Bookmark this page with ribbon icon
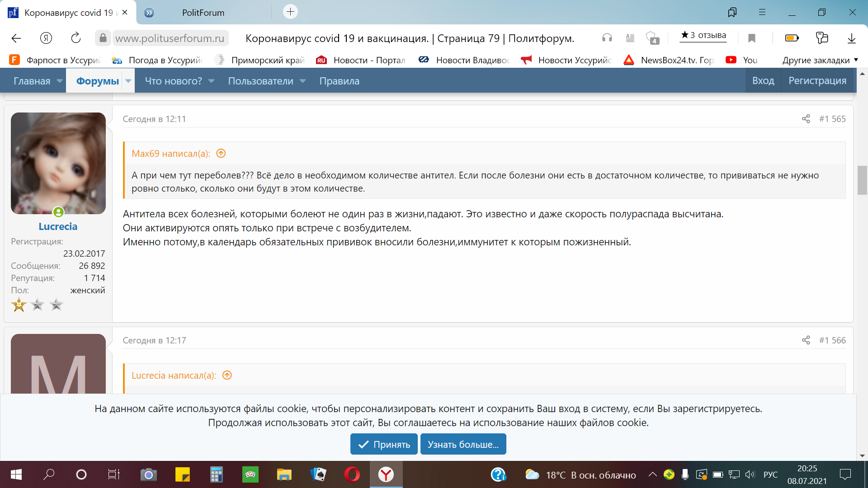The width and height of the screenshot is (868, 488). [x=752, y=38]
